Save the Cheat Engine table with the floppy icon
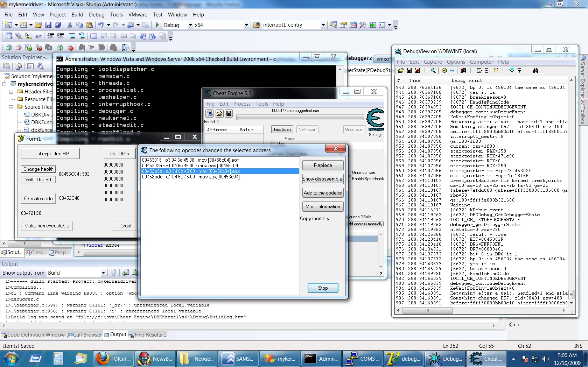The height and width of the screenshot is (367, 588). [x=229, y=113]
